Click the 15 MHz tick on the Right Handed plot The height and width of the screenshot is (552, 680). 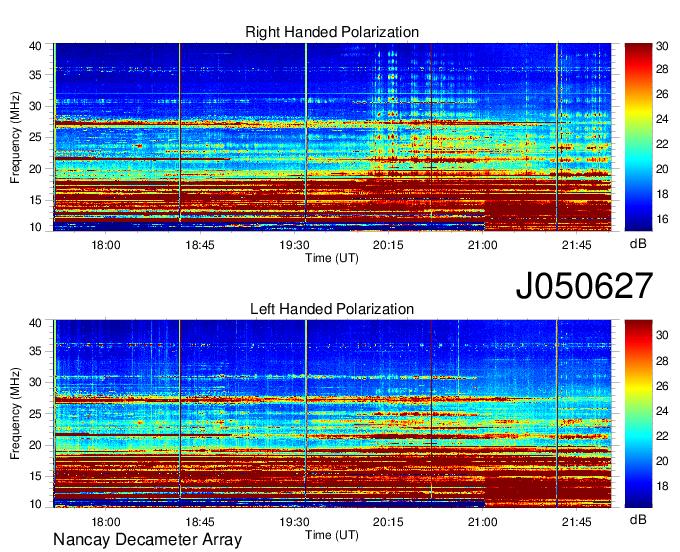[x=35, y=200]
